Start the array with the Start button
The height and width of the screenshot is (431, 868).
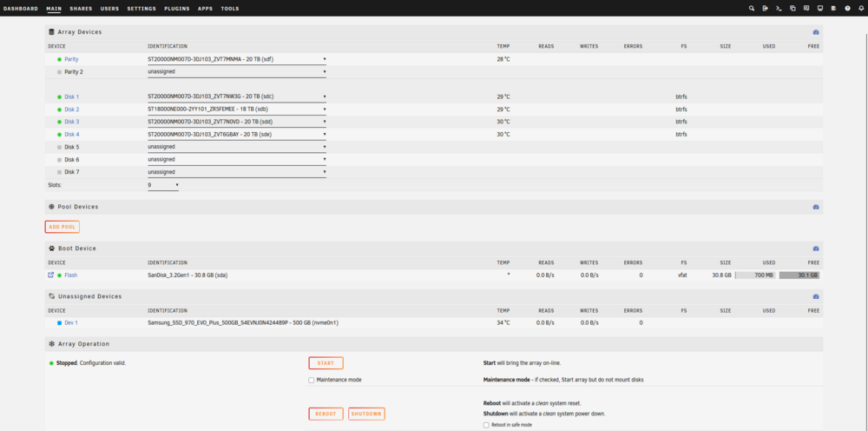325,363
